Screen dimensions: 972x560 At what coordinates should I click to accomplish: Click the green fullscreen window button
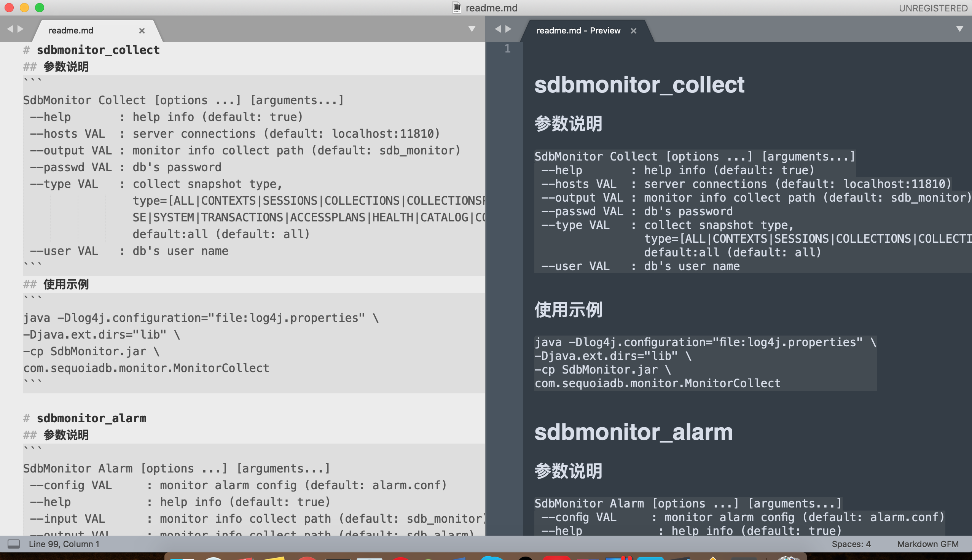40,8
